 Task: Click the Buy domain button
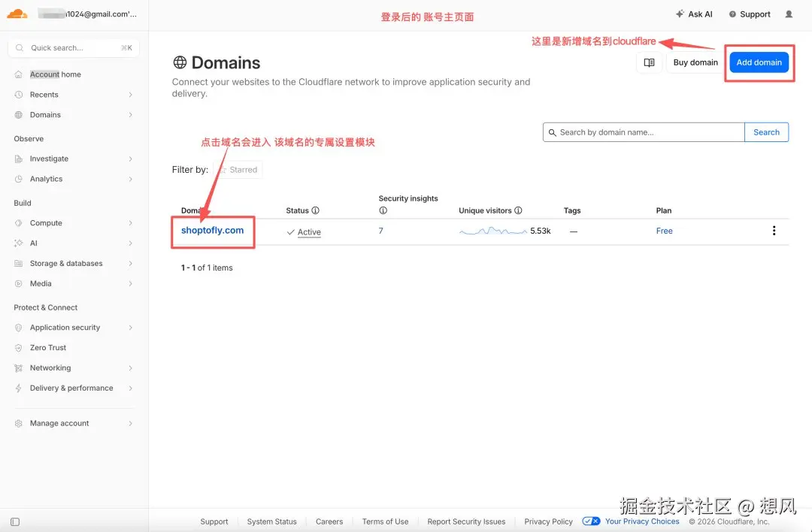pos(695,62)
